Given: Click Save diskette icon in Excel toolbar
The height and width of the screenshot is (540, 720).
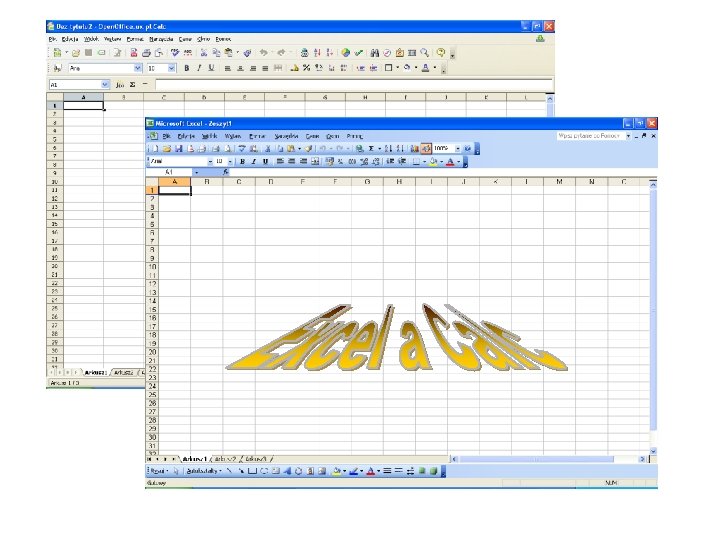Looking at the screenshot, I should 178,149.
